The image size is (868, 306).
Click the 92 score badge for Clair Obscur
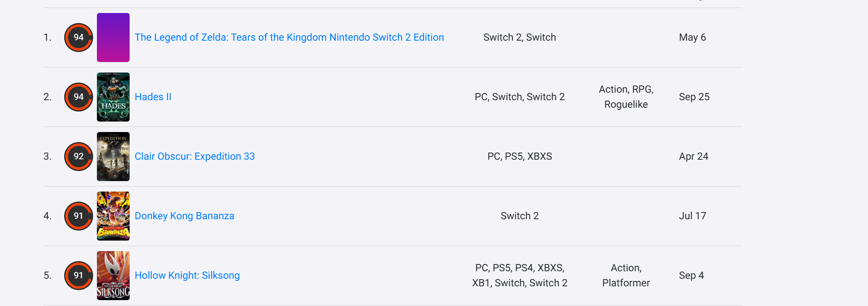[78, 156]
